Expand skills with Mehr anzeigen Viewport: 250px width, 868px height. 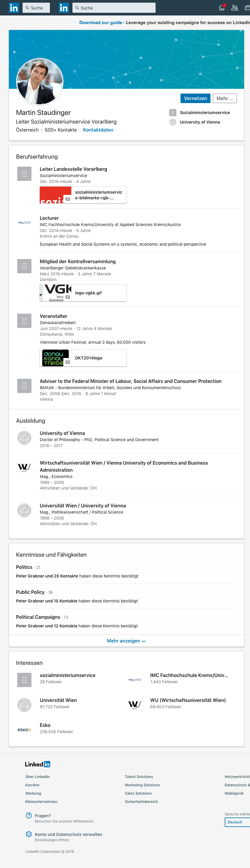(x=126, y=641)
